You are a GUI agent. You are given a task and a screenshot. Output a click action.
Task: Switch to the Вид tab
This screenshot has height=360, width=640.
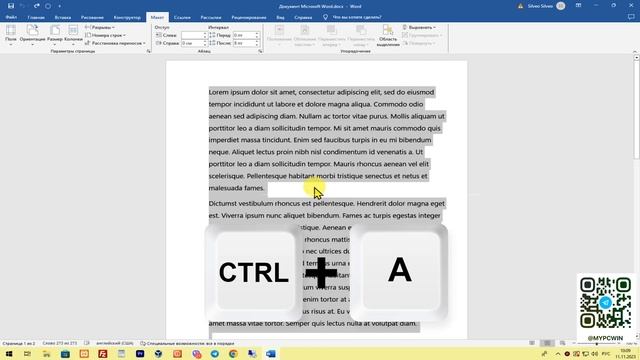pyautogui.click(x=280, y=18)
